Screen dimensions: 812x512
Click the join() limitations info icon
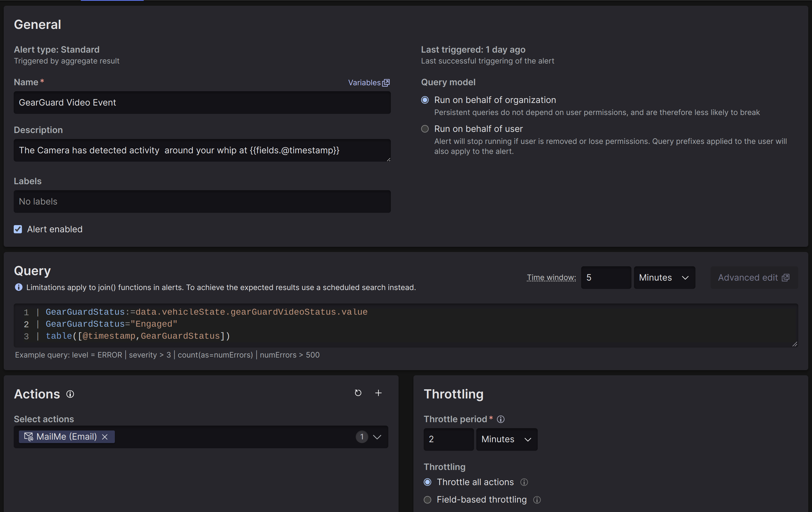19,287
